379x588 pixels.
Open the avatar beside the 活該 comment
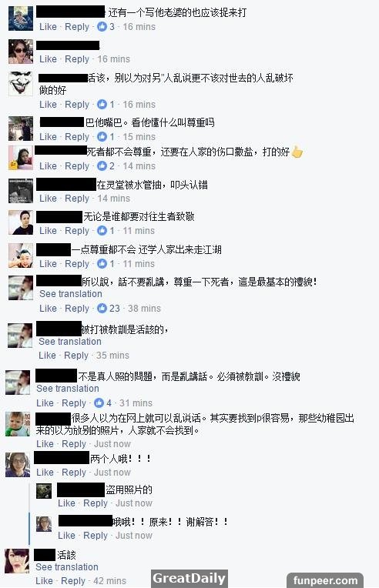point(17,561)
